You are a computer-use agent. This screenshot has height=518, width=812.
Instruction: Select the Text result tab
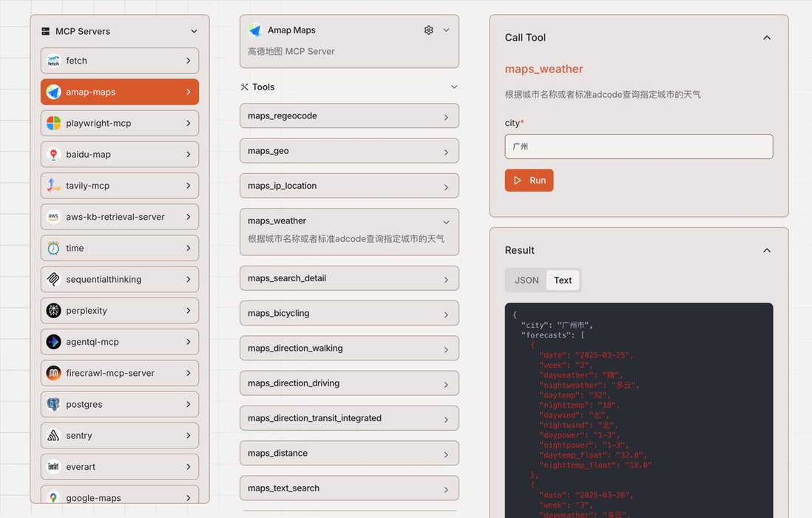(563, 280)
